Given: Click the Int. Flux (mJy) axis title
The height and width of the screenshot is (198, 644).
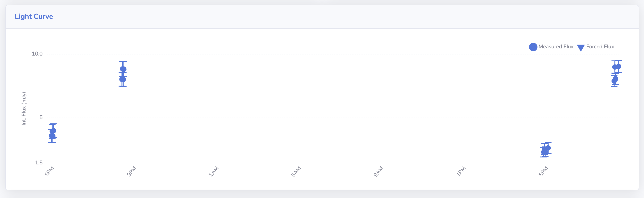Looking at the screenshot, I should point(24,109).
